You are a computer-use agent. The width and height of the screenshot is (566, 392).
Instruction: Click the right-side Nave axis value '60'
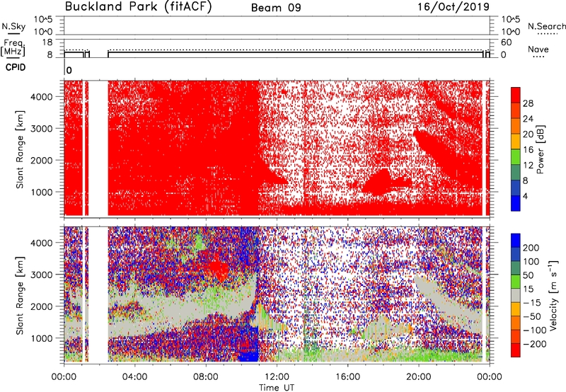pyautogui.click(x=506, y=42)
